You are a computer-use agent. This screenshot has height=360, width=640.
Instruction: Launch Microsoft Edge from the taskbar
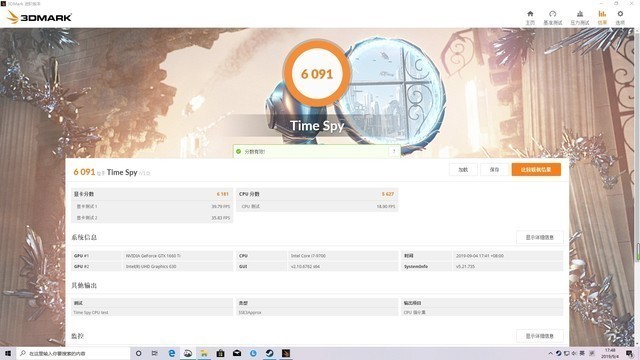click(x=171, y=353)
